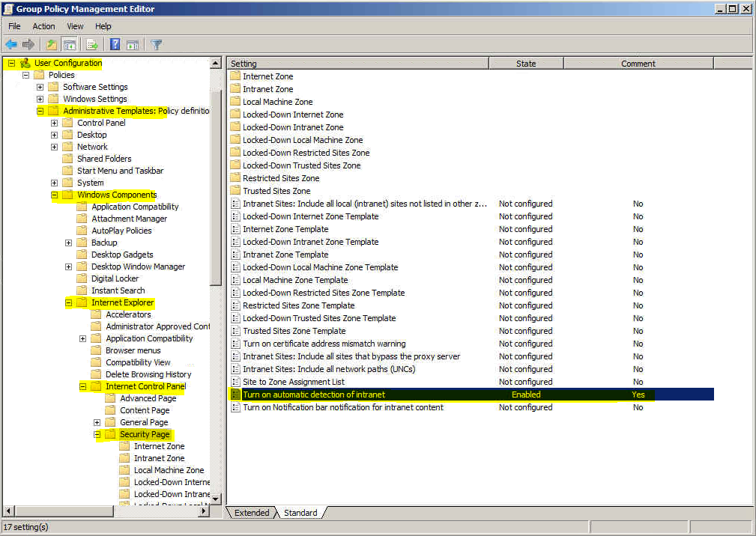Select the Security Page tree item
This screenshot has height=536, width=756.
[145, 434]
